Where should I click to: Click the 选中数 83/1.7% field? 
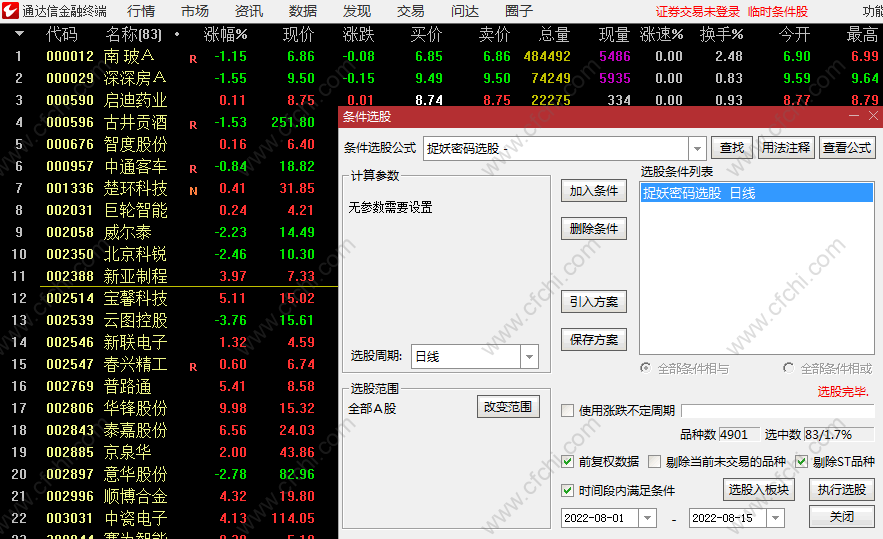click(x=839, y=434)
